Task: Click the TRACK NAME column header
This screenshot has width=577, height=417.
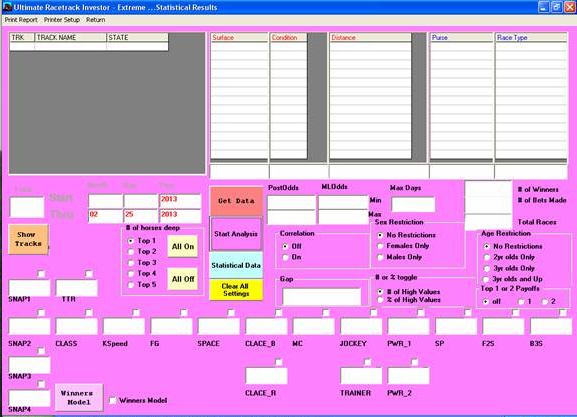Action: point(70,38)
